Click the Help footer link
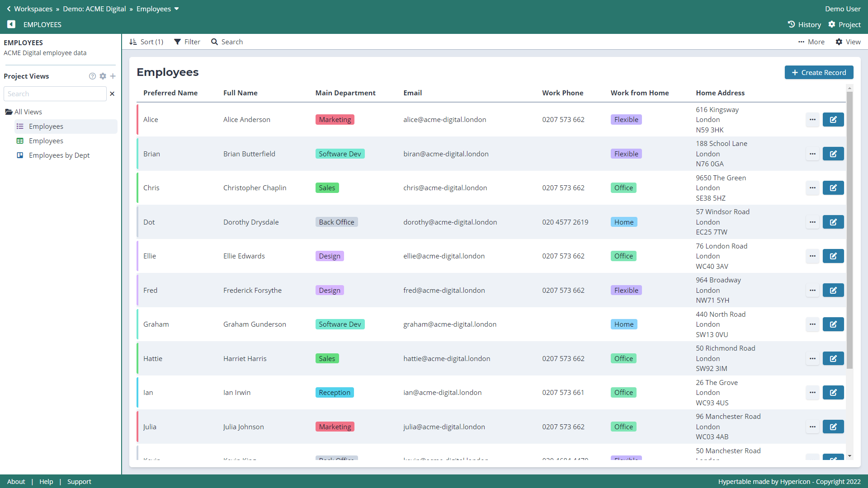 [x=46, y=482]
